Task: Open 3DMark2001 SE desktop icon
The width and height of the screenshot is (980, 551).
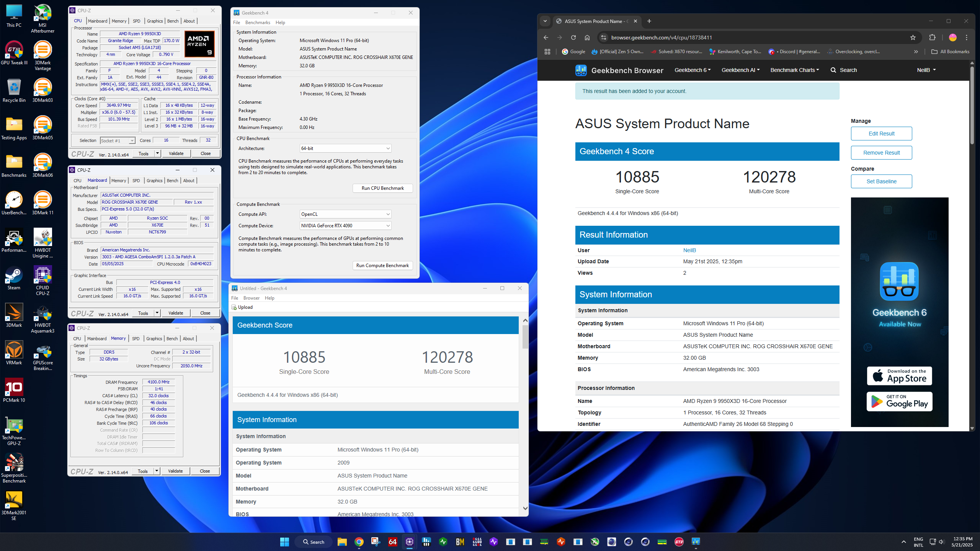Action: point(14,506)
